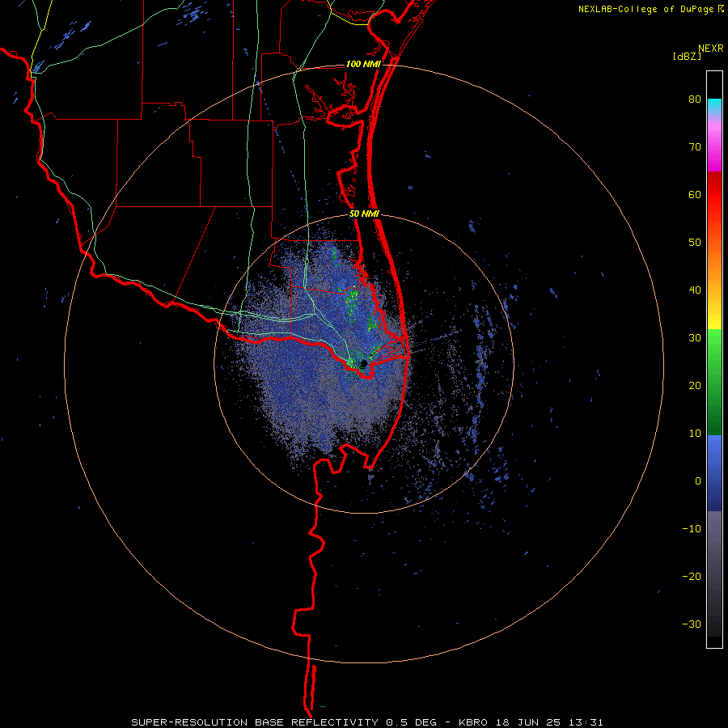This screenshot has width=728, height=728.
Task: Click the -20 value on dBZ scale
Action: pos(692,577)
